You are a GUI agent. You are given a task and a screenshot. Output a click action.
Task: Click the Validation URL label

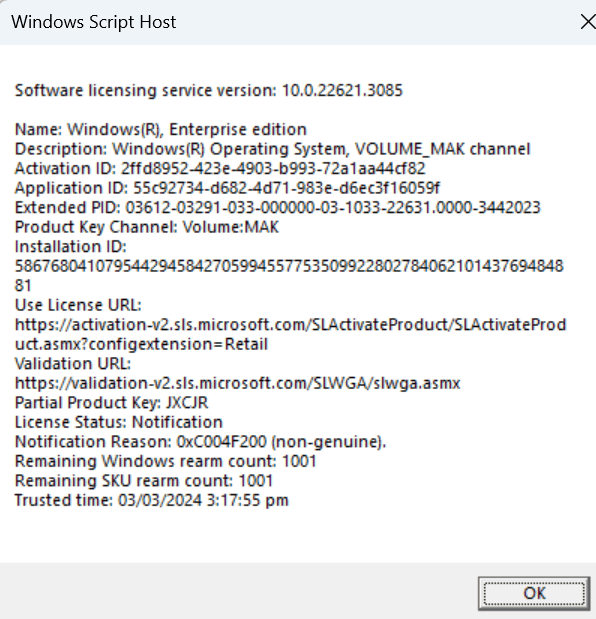tap(73, 364)
